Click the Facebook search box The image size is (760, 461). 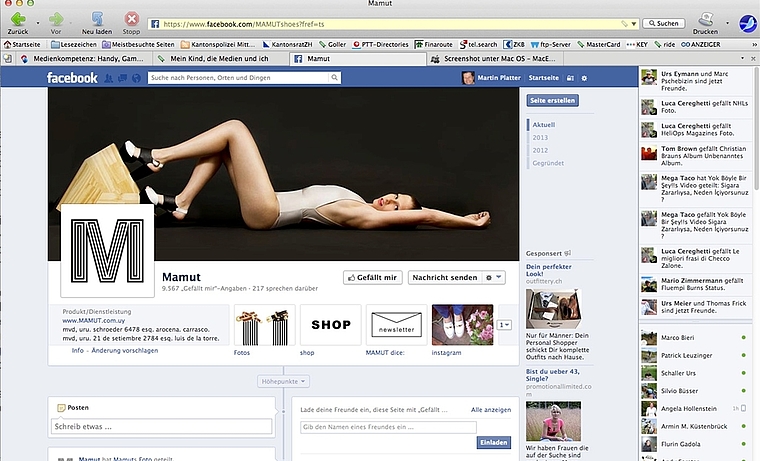coord(238,78)
